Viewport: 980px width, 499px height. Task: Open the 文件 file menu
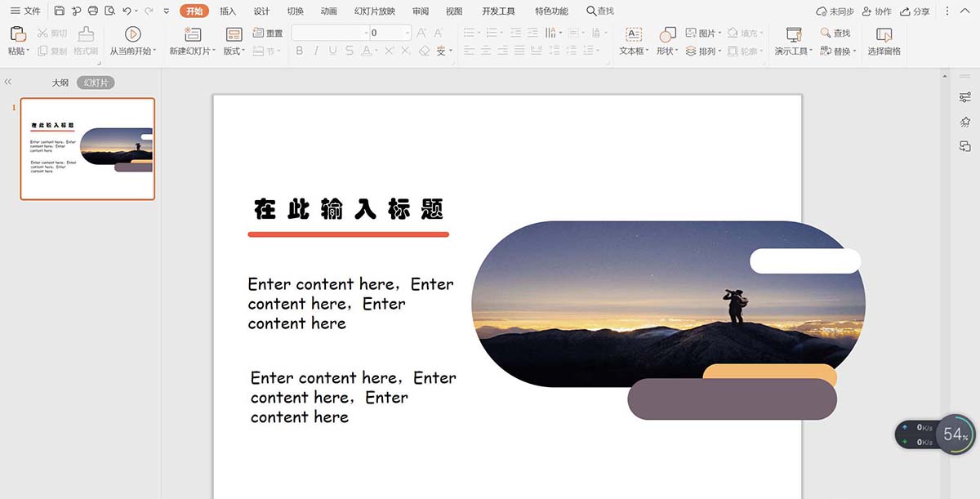pos(25,11)
